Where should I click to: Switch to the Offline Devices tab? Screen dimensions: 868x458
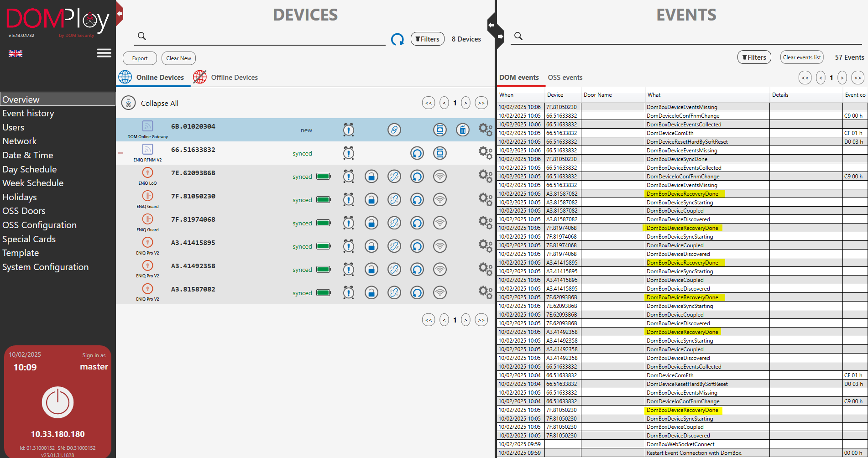tap(225, 78)
